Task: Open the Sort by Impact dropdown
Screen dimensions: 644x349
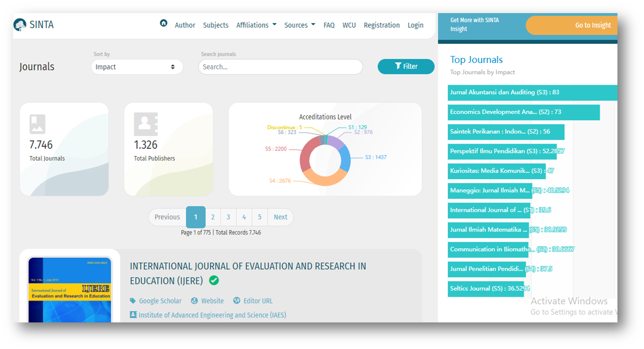Action: coord(137,67)
